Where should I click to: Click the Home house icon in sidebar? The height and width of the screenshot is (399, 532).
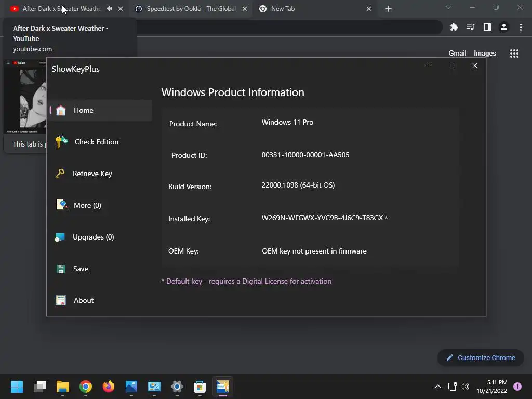(x=61, y=110)
